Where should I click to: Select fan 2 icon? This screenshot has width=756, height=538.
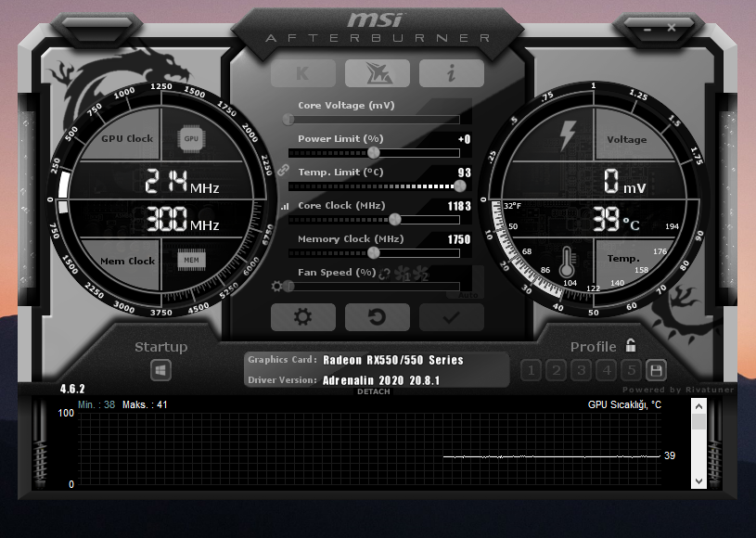[420, 274]
